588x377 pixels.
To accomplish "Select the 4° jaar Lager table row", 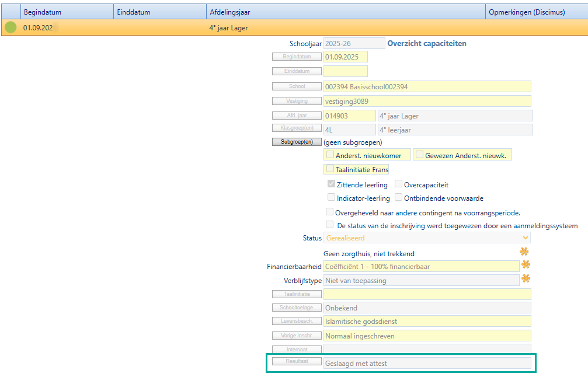I will pyautogui.click(x=292, y=27).
